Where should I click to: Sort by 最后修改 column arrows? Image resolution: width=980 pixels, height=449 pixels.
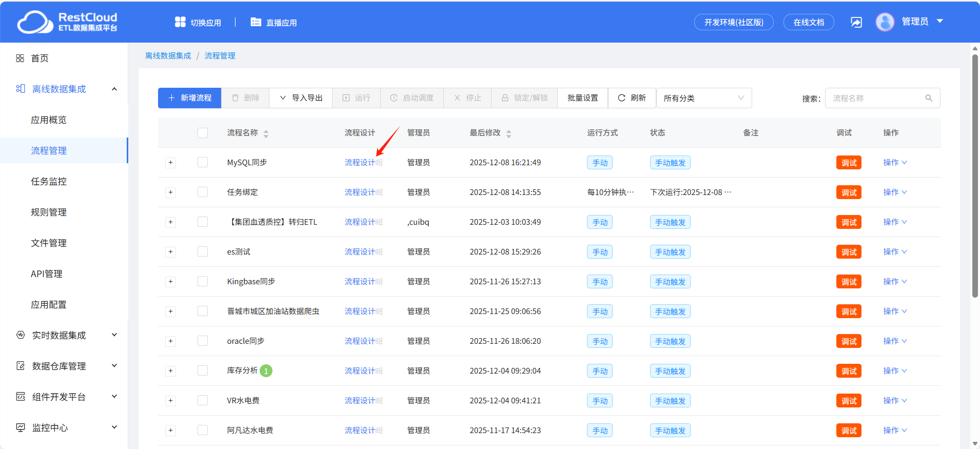tap(508, 133)
